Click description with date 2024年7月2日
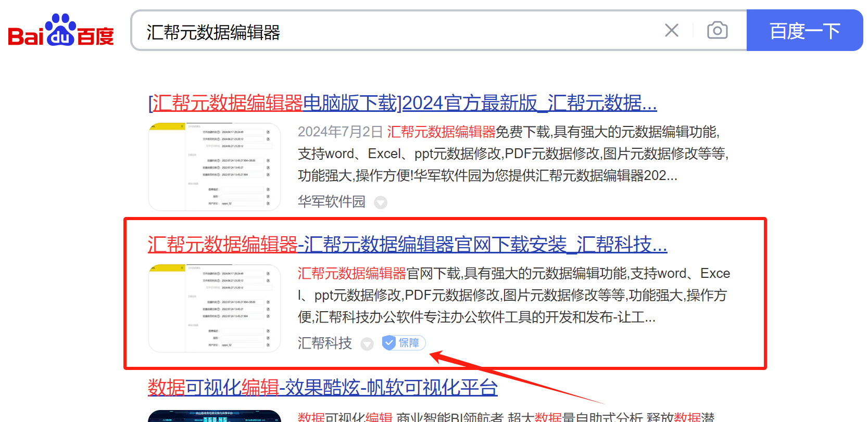Viewport: 868px width, 422px height. (513, 154)
